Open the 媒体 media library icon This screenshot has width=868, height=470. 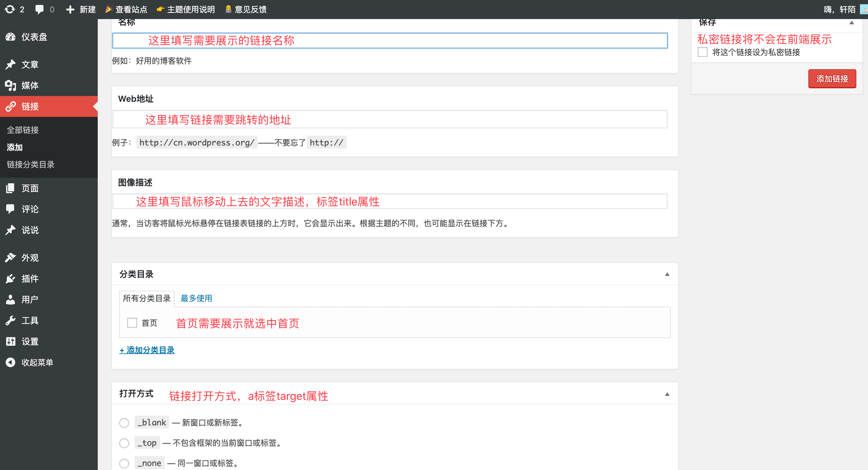click(10, 85)
